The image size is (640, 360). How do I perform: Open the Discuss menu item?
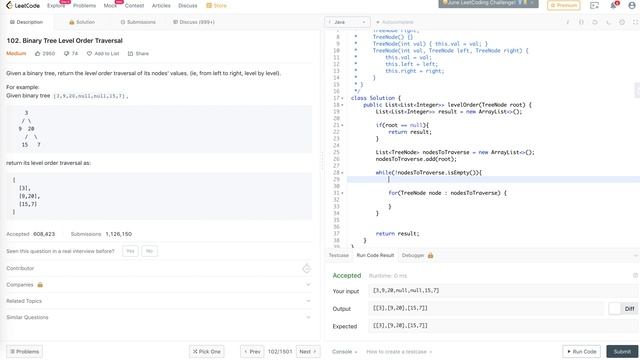pos(188,6)
